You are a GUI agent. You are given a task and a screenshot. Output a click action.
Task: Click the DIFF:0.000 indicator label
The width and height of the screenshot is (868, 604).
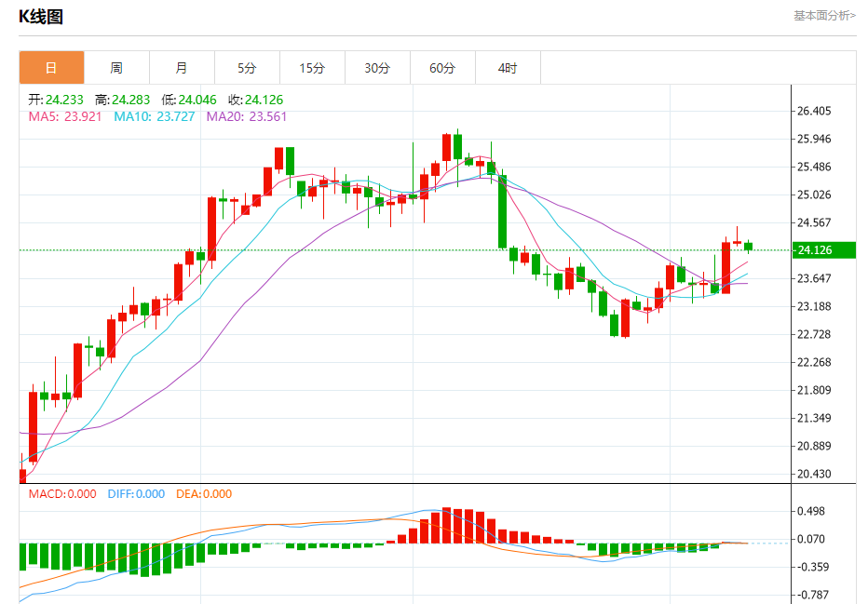136,494
